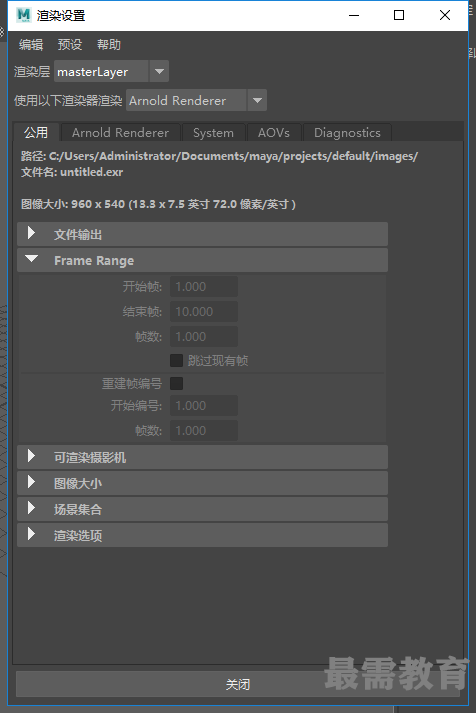Switch to the Arnold Renderer tab
This screenshot has height=713, width=476.
(120, 132)
